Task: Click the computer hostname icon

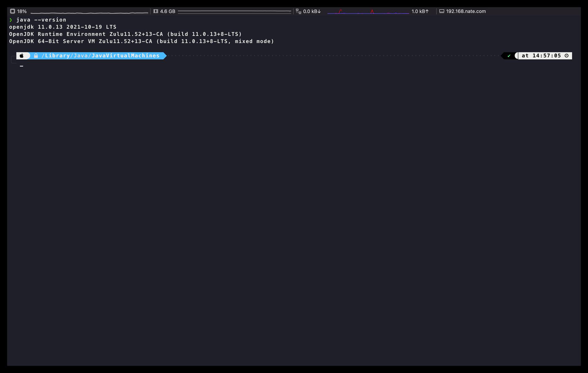Action: click(442, 11)
